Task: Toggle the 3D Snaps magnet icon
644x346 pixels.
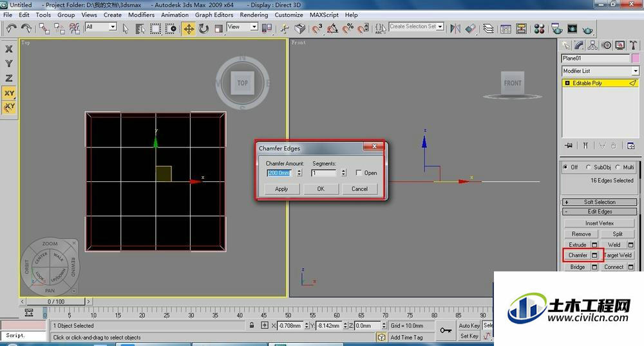Action: tap(317, 29)
